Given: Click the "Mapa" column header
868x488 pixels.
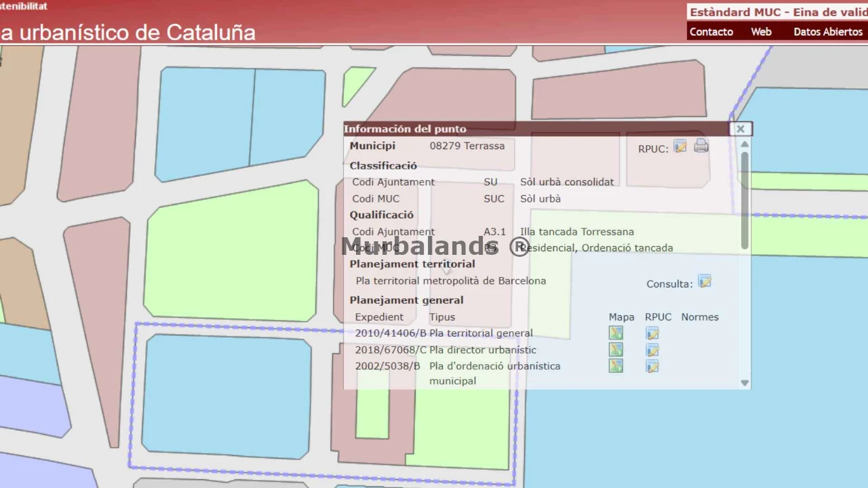Looking at the screenshot, I should pos(622,317).
